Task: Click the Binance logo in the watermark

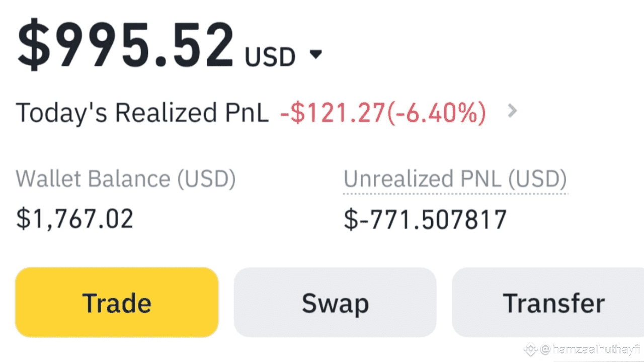Action: 531,349
